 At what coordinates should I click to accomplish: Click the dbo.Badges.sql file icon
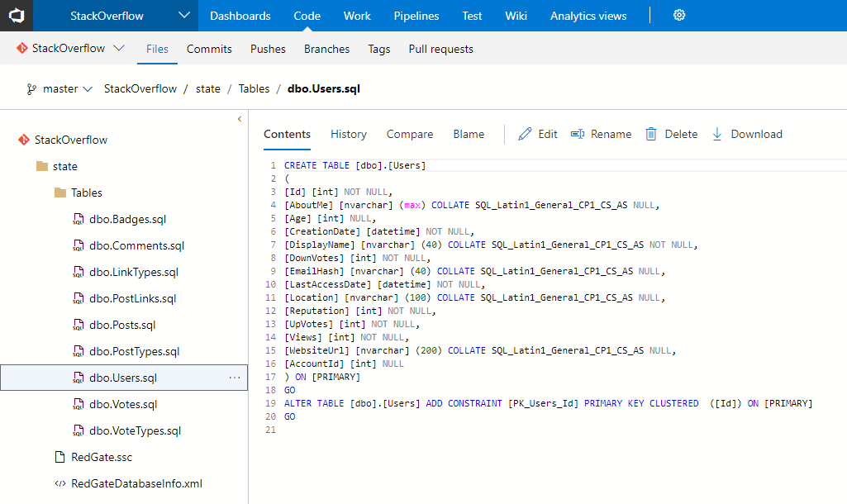(79, 219)
